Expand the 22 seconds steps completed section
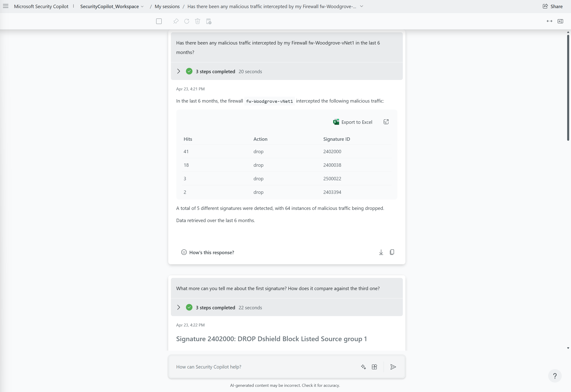This screenshot has height=392, width=571. [179, 307]
